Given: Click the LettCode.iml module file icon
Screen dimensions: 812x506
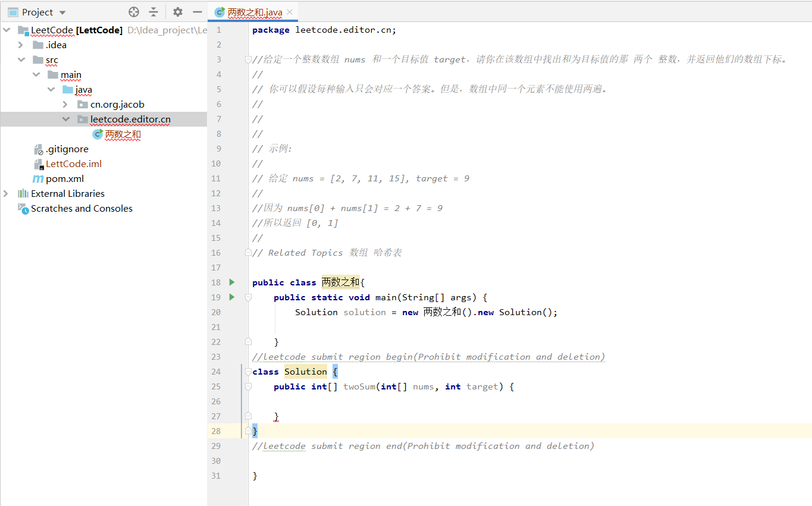Looking at the screenshot, I should [38, 164].
